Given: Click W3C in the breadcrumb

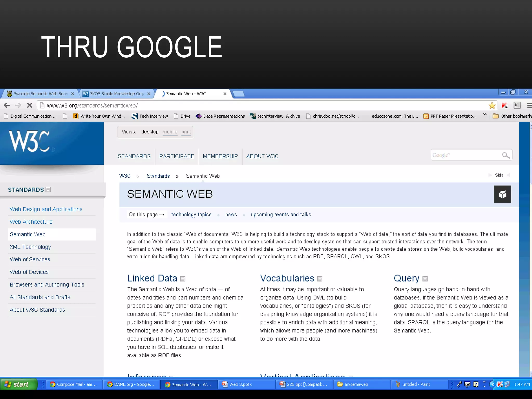Looking at the screenshot, I should click(x=125, y=176).
